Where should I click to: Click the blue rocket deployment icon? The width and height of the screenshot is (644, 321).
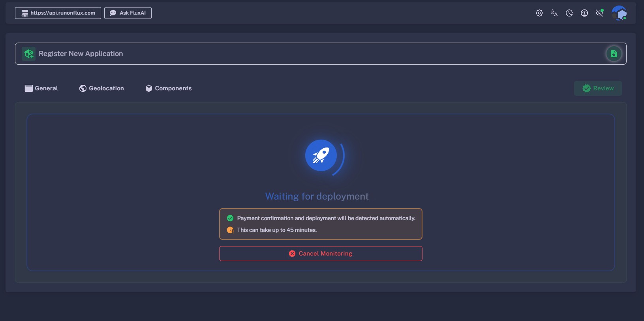(321, 155)
